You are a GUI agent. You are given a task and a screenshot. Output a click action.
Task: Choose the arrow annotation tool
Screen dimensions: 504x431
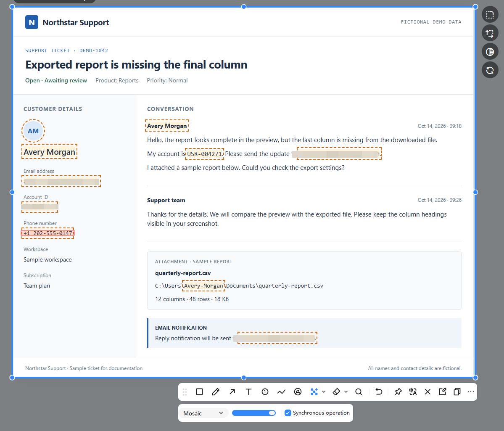tap(232, 391)
